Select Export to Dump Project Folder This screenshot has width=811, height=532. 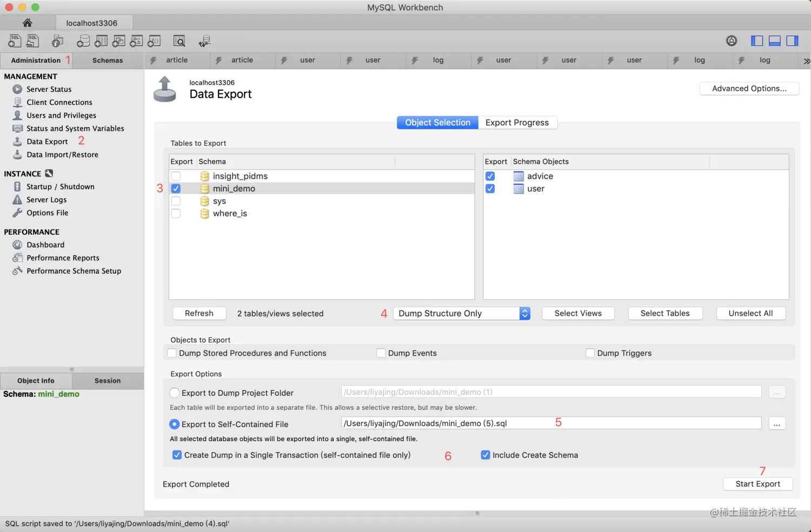[x=175, y=393]
